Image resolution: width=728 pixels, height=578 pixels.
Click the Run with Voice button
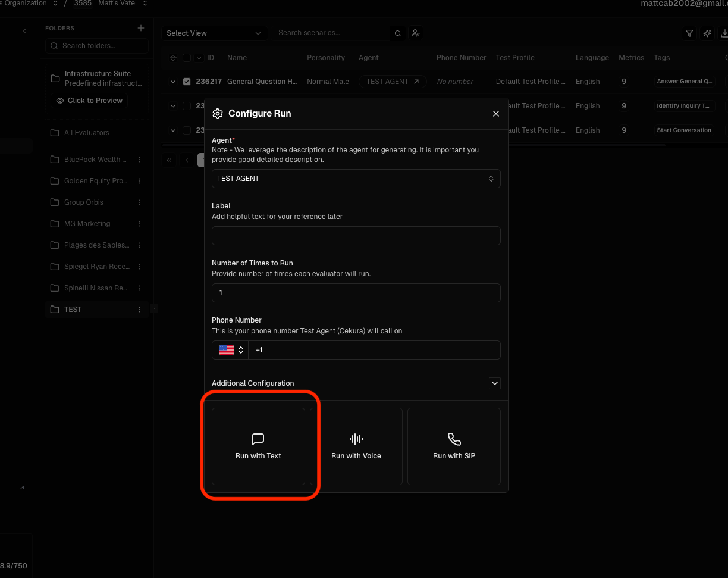click(356, 446)
